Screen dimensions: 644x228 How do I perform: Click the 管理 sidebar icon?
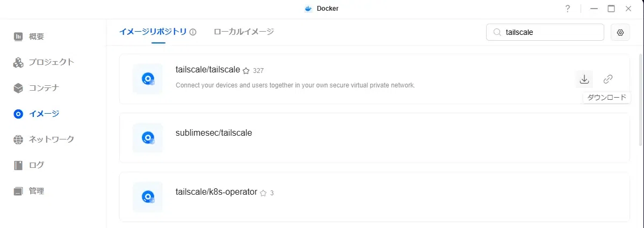(18, 191)
